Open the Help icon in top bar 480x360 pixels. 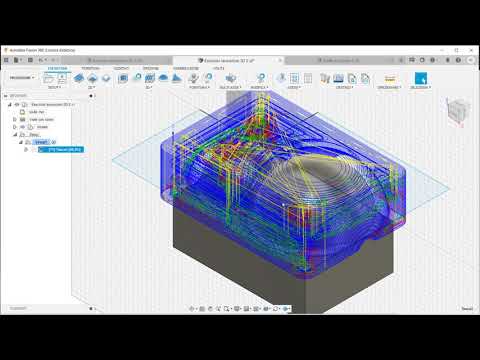pos(458,60)
